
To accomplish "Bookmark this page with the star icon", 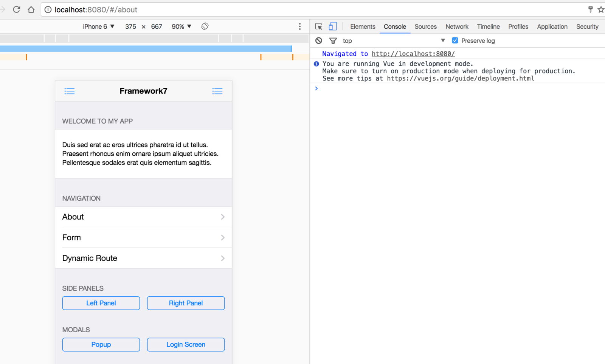I will point(601,9).
